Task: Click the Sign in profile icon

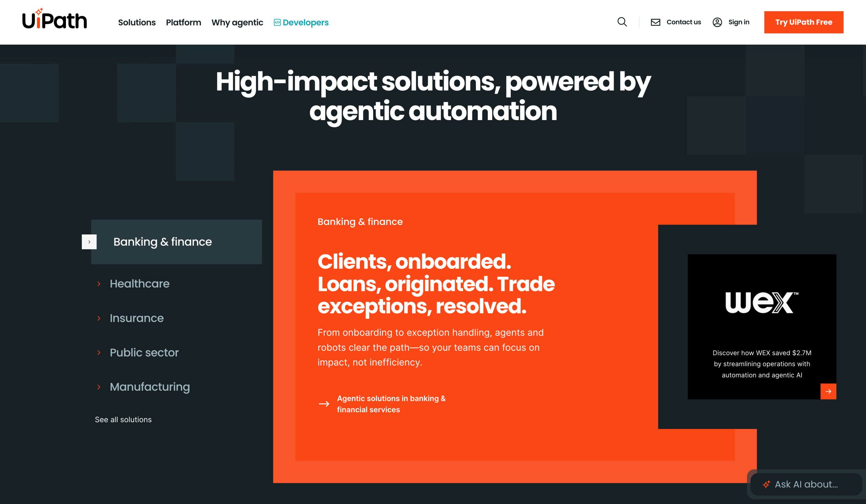Action: 717,22
